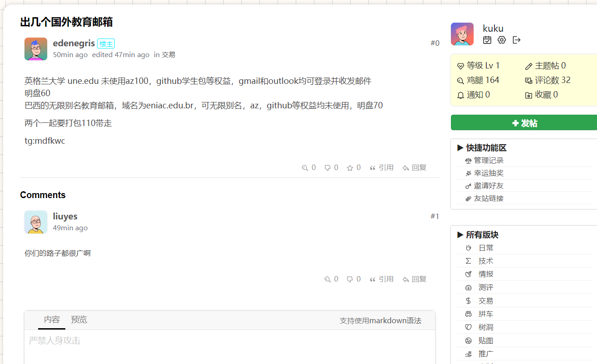The image size is (597, 364).
Task: Click thumbs-down icon on liuyes comment
Action: point(350,279)
